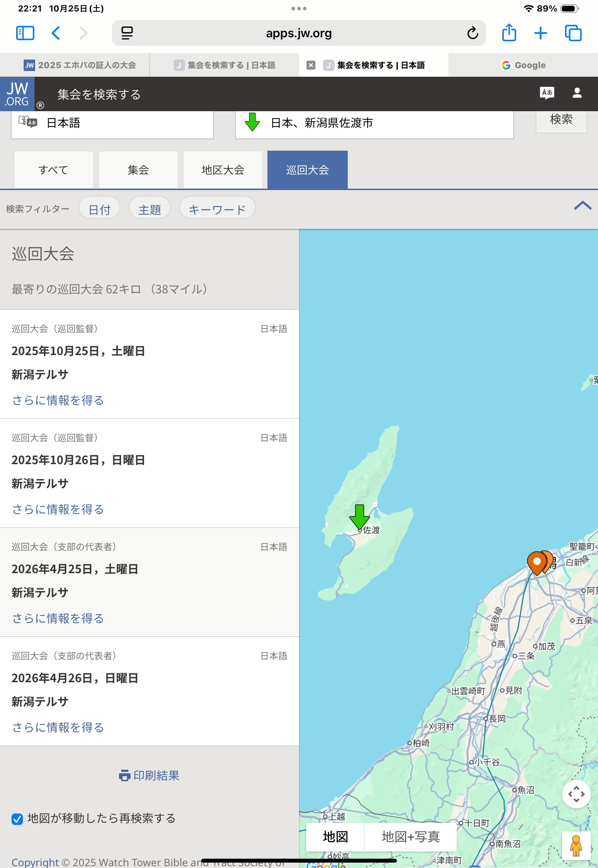Screen dimensions: 598x868
Task: Switch map to 地図+写真 view
Action: point(410,836)
